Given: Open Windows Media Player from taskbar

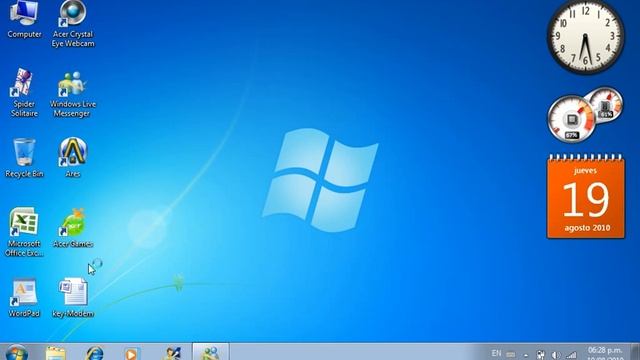Looking at the screenshot, I should 131,353.
